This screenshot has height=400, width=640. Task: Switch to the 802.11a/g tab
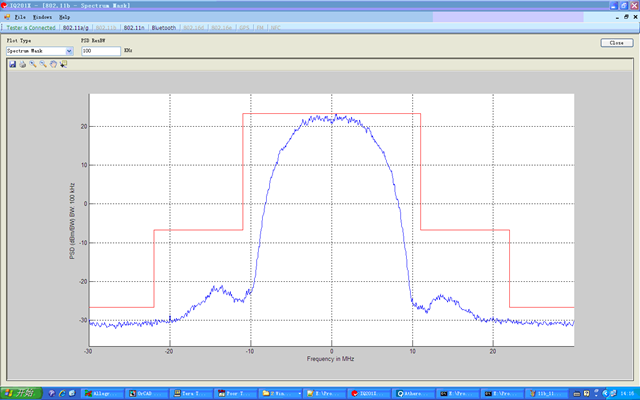pos(76,28)
